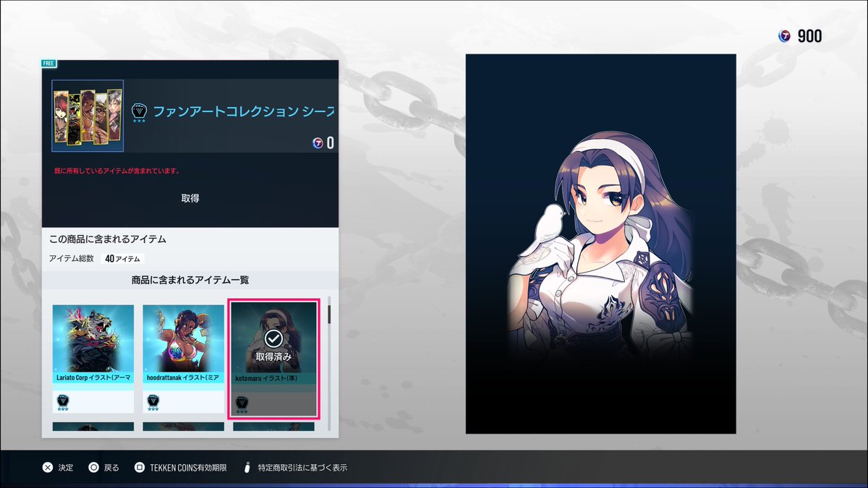This screenshot has width=868, height=488.
Task: Click the stick icon for 特定商取引法
Action: point(247,468)
